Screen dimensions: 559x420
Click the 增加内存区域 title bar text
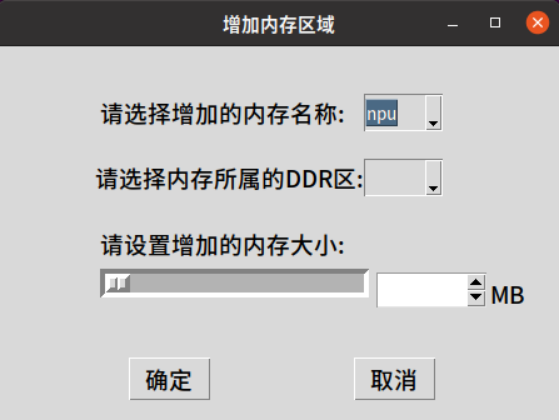[x=279, y=25]
